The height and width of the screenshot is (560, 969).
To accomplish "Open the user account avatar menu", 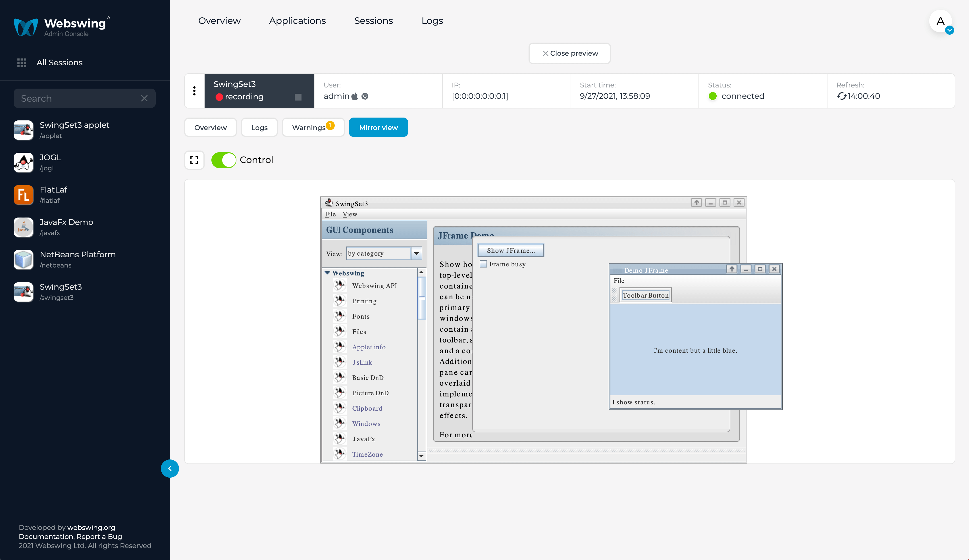I will coord(941,21).
